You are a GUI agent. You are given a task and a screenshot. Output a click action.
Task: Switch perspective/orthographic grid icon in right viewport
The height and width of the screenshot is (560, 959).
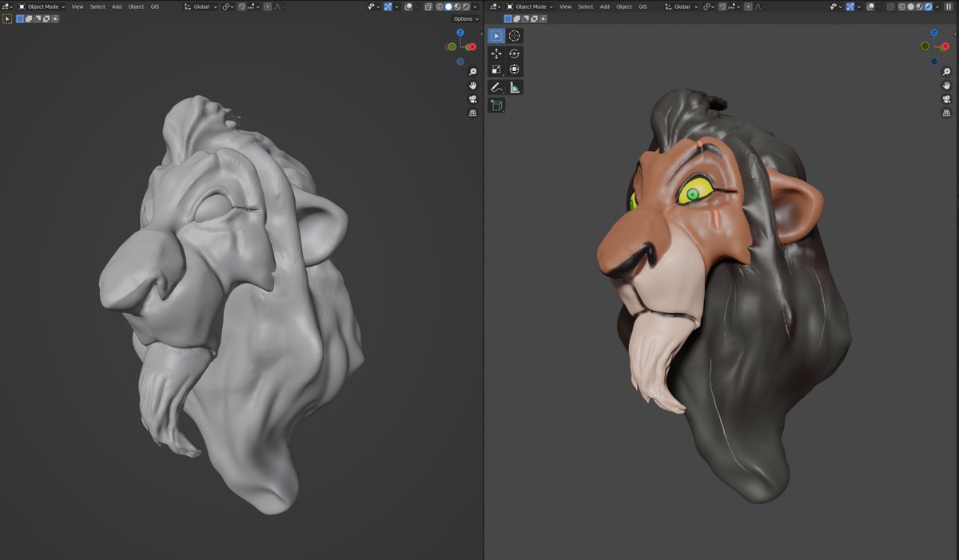947,113
